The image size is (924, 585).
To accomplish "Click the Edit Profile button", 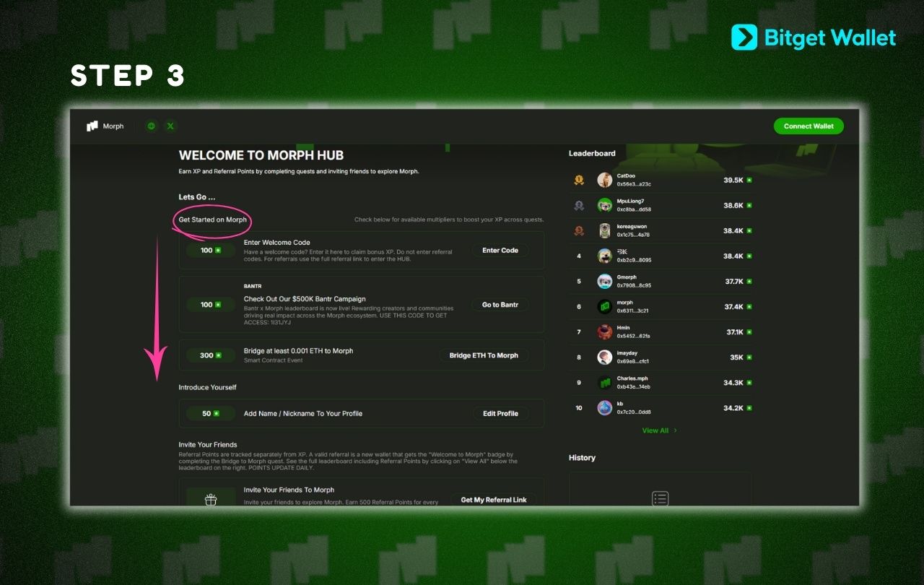I will pyautogui.click(x=500, y=414).
